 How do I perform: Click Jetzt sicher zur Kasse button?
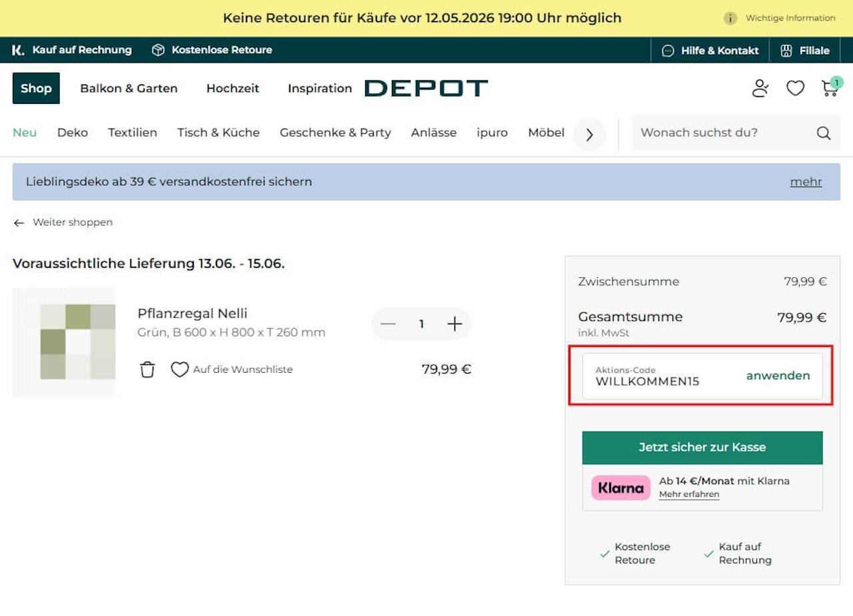[702, 448]
